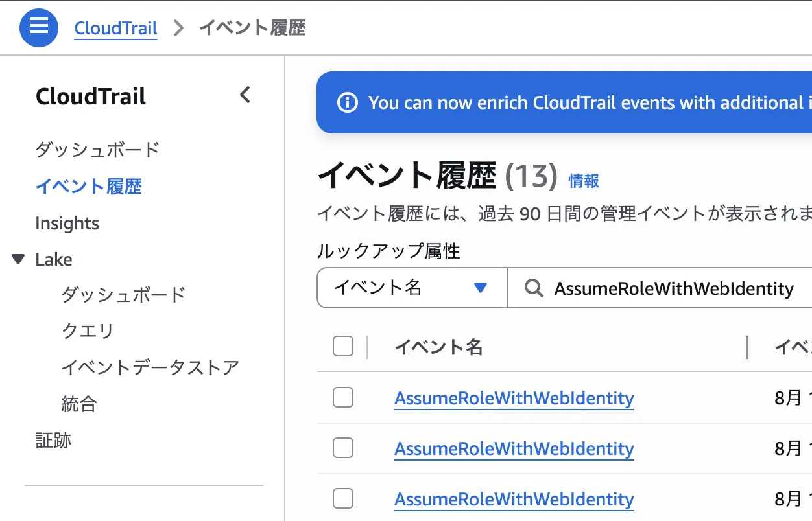Select 統合 under the Lake section
The height and width of the screenshot is (521, 812).
(79, 404)
